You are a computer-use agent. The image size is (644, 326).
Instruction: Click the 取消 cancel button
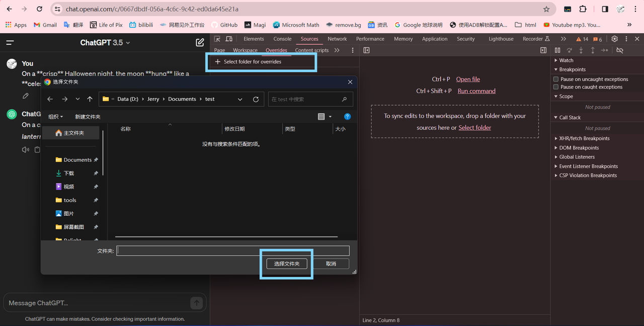point(331,264)
